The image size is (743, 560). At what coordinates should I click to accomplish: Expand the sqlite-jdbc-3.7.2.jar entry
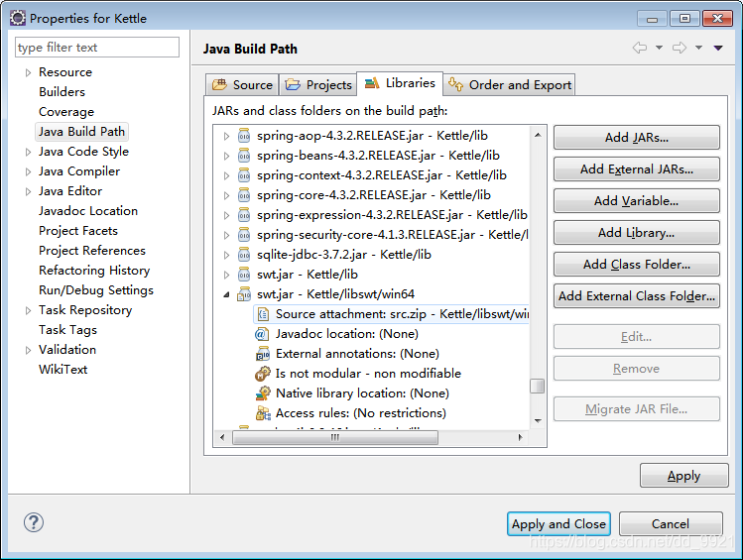pos(226,255)
